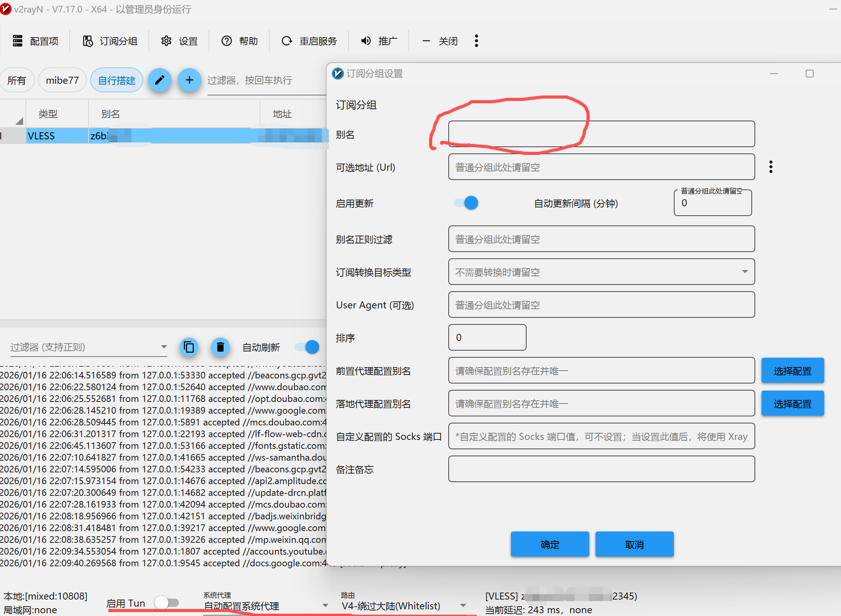Click the 重启服务 reload icon

pos(287,41)
